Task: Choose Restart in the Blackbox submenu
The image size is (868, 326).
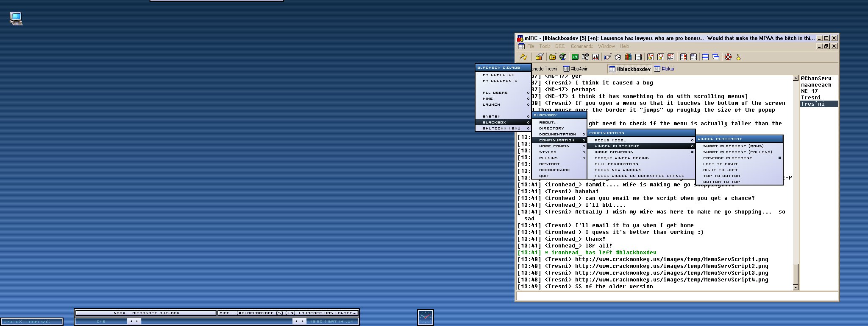Action: pyautogui.click(x=559, y=164)
